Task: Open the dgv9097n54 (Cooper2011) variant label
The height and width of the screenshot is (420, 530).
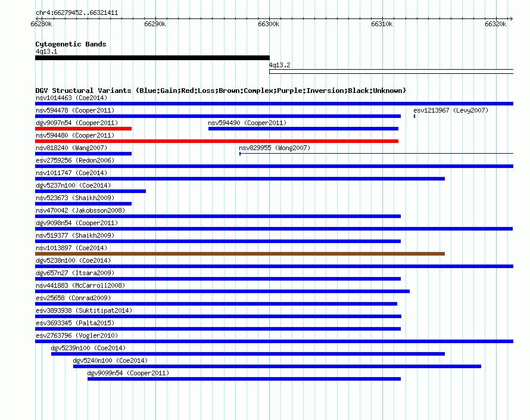Action: click(x=77, y=123)
